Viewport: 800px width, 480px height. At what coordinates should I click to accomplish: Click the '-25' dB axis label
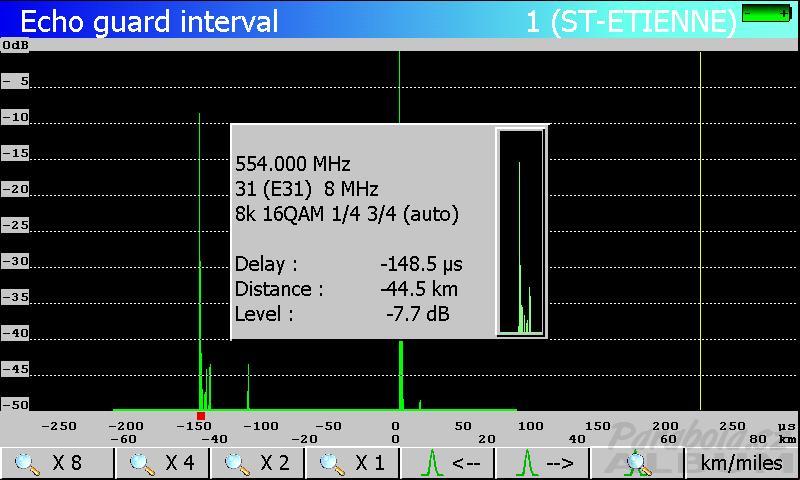click(15, 225)
